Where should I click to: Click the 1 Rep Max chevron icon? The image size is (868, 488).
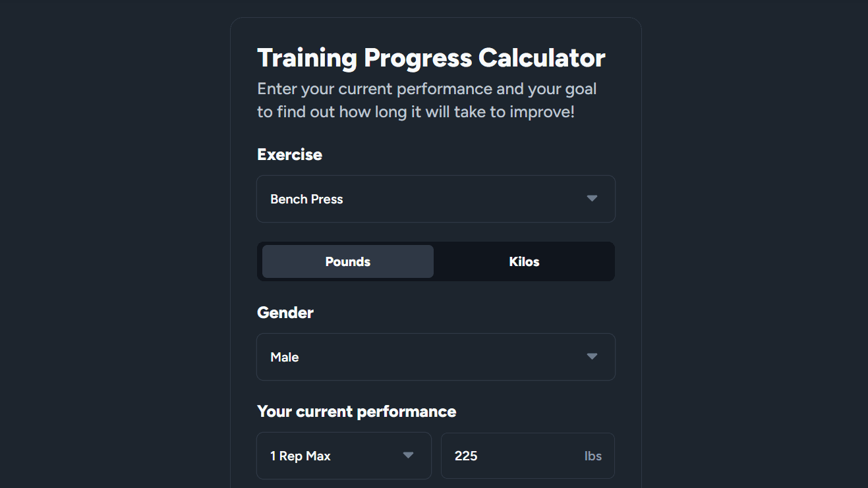(x=409, y=455)
